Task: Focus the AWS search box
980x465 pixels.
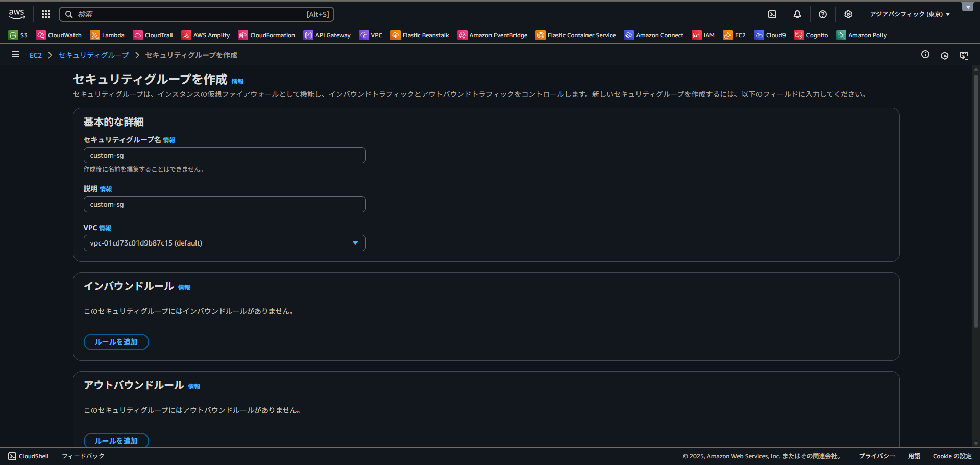Action: pos(197,14)
